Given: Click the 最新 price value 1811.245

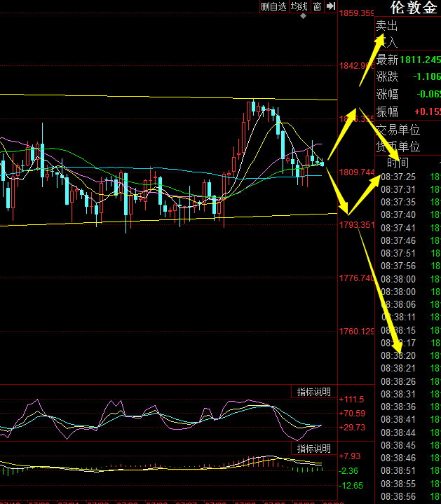Looking at the screenshot, I should coord(420,60).
